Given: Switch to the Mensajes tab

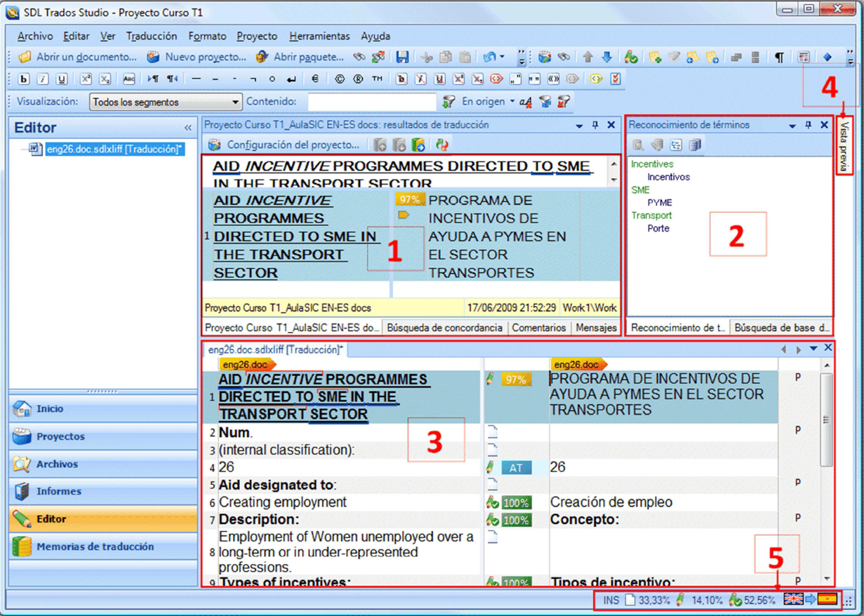Looking at the screenshot, I should coord(596,328).
